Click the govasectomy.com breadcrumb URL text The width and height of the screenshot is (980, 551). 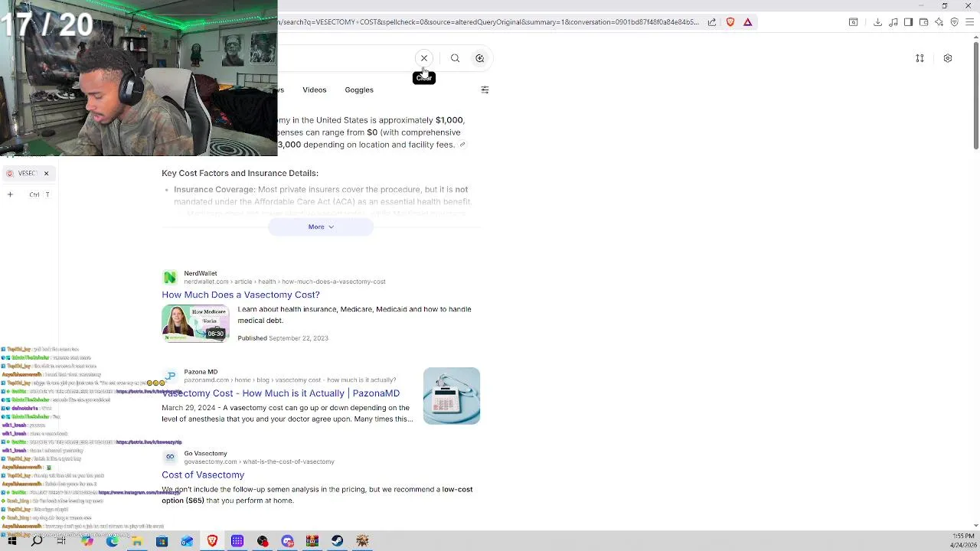[x=259, y=461]
